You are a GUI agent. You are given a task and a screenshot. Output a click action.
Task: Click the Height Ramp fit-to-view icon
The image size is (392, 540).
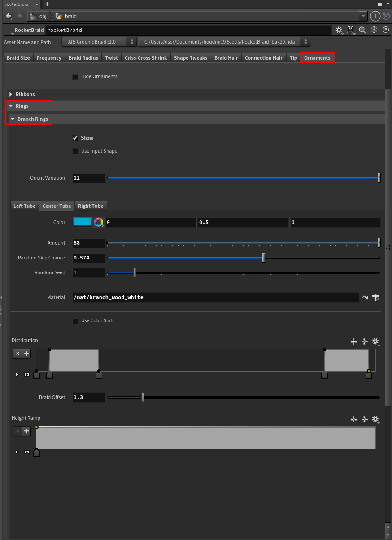pyautogui.click(x=27, y=452)
